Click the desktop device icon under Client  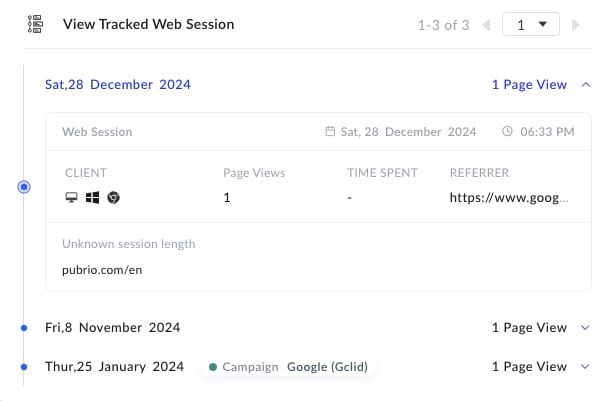[x=70, y=198]
